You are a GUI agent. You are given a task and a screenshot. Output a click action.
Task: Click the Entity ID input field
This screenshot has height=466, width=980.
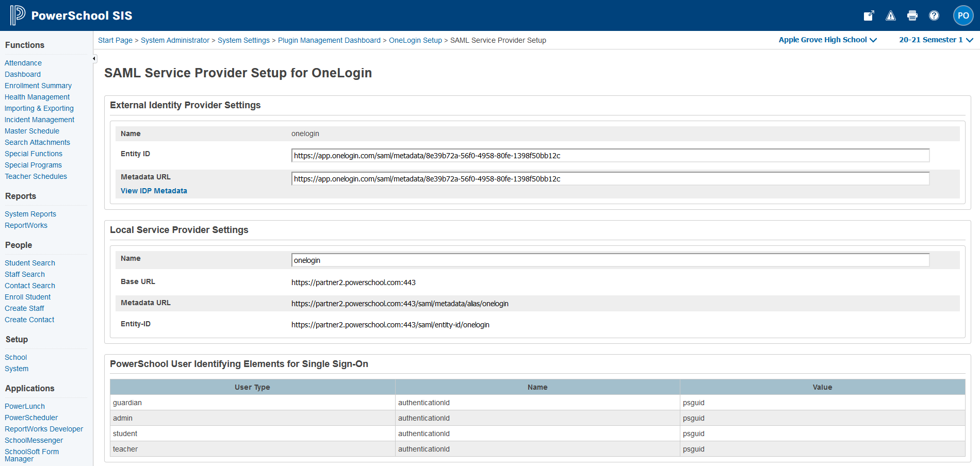(610, 156)
